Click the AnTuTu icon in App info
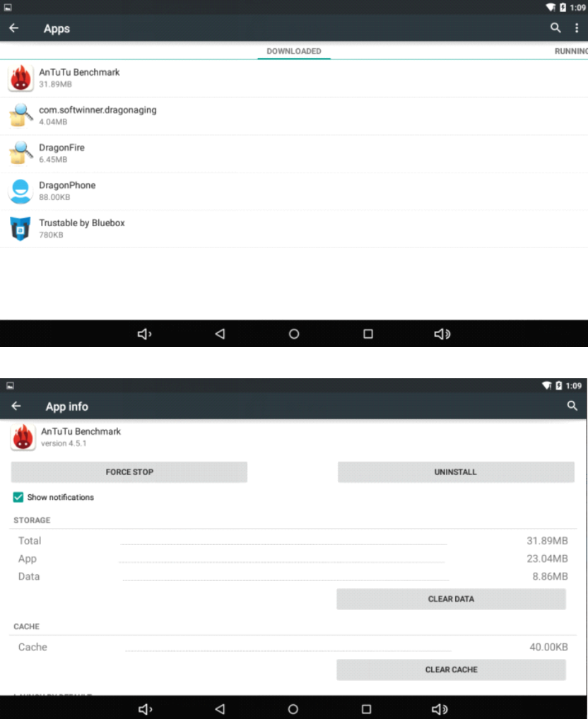Viewport: 588px width, 719px height. pyautogui.click(x=23, y=437)
